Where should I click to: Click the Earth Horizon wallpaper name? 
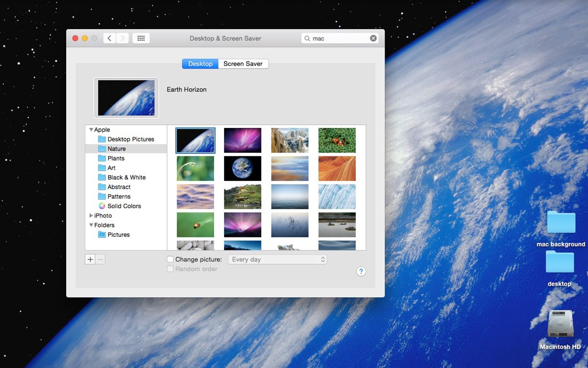click(187, 90)
